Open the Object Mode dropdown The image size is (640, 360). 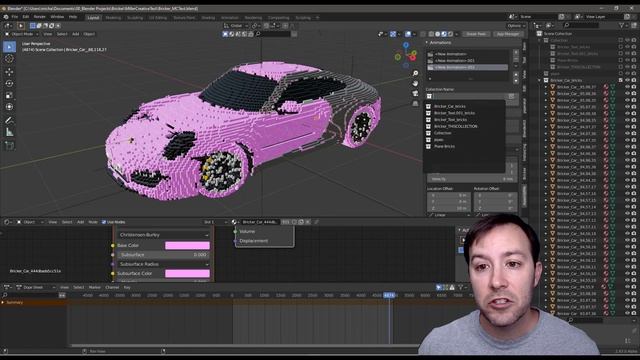coord(22,34)
